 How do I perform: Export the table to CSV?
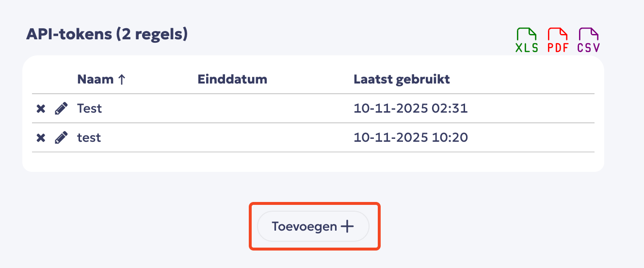point(589,40)
